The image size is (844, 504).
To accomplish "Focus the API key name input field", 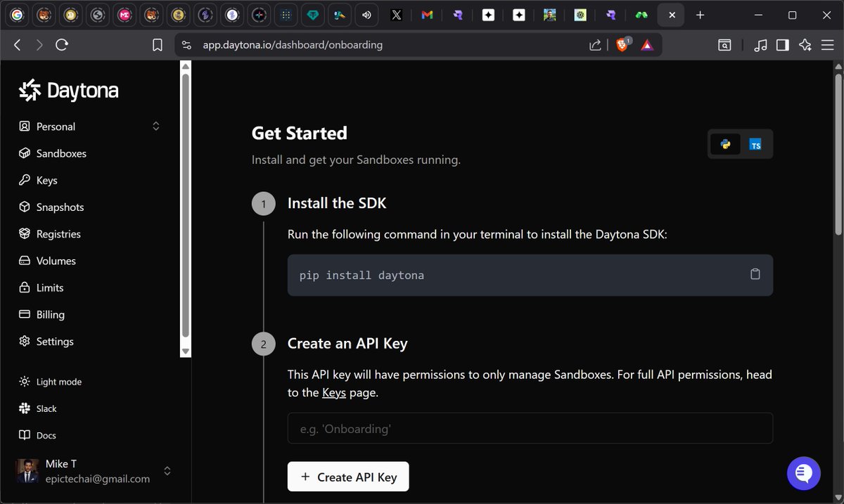I will point(530,428).
